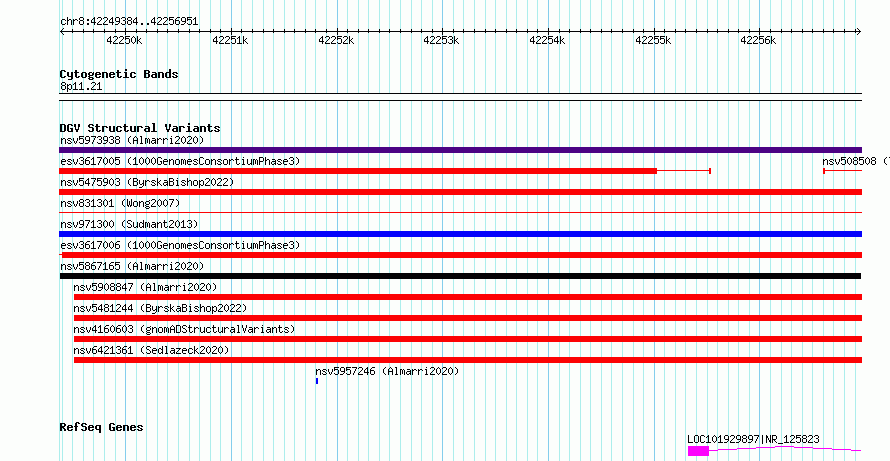Click the nsv5481244 (ByrskaBishop2022) label

pyautogui.click(x=160, y=308)
